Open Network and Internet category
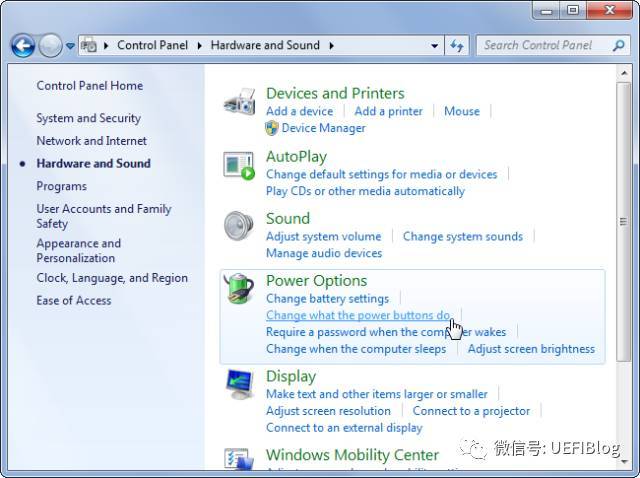 coord(91,141)
